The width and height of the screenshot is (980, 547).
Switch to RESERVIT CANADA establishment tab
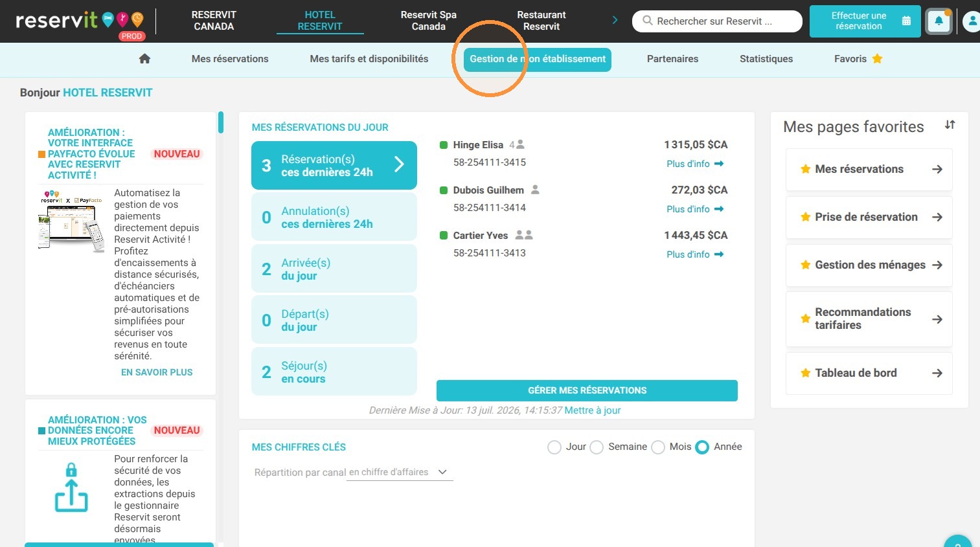click(x=214, y=21)
